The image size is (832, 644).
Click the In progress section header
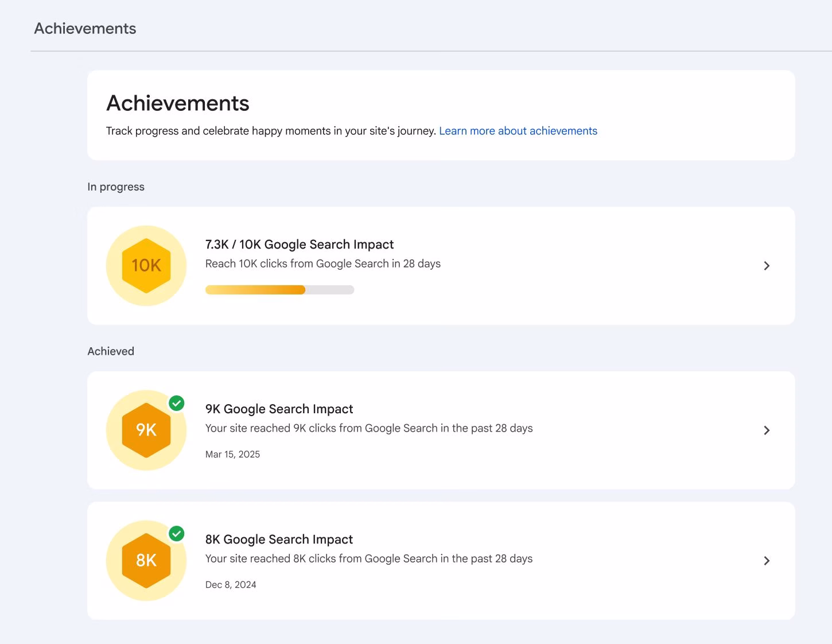tap(115, 187)
